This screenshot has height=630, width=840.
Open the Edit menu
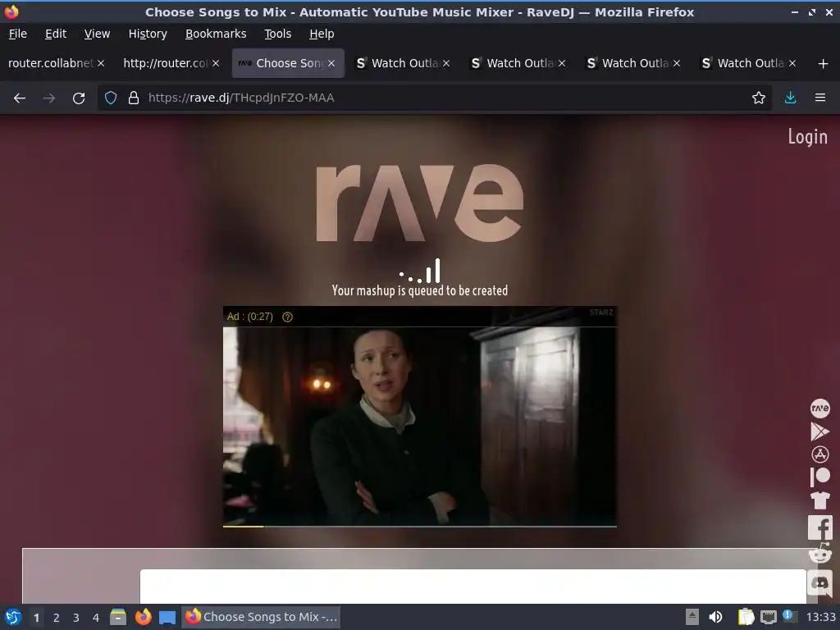point(56,34)
